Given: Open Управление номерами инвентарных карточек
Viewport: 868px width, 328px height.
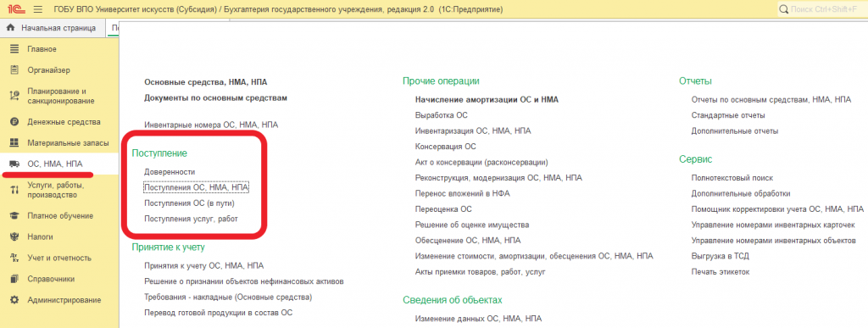Looking at the screenshot, I should coord(773,225).
